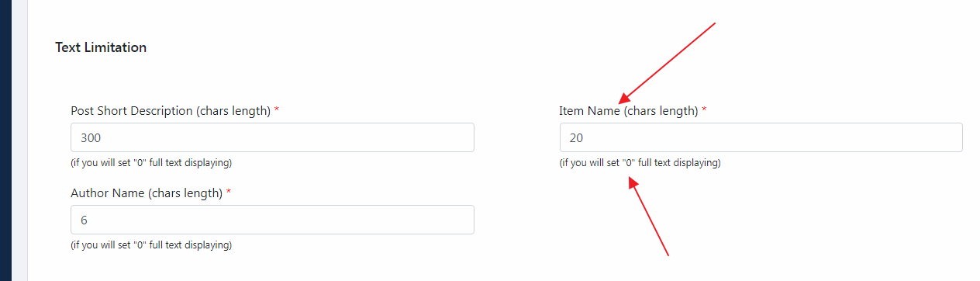Click the red asterisk beside Post Short Description
980x281 pixels.
click(277, 110)
